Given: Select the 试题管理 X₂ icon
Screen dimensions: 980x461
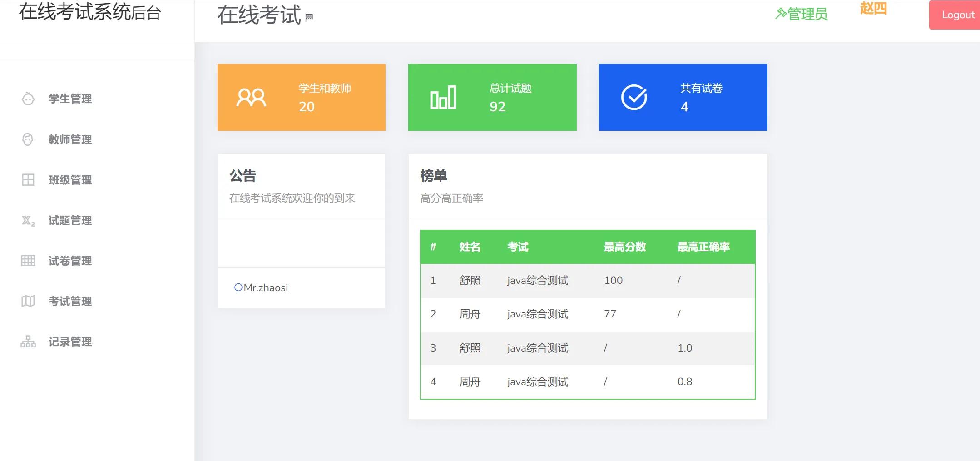Looking at the screenshot, I should click(x=28, y=221).
